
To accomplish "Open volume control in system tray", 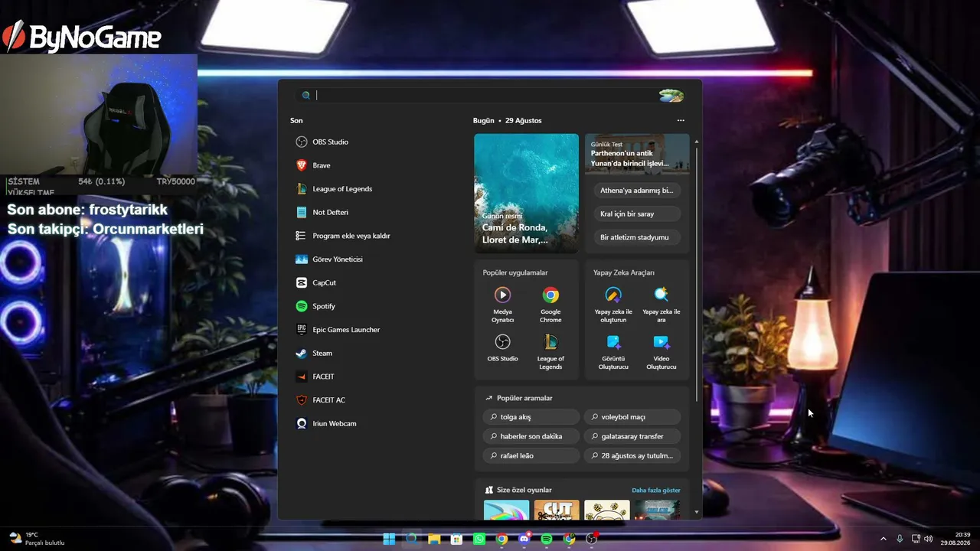I will tap(928, 539).
